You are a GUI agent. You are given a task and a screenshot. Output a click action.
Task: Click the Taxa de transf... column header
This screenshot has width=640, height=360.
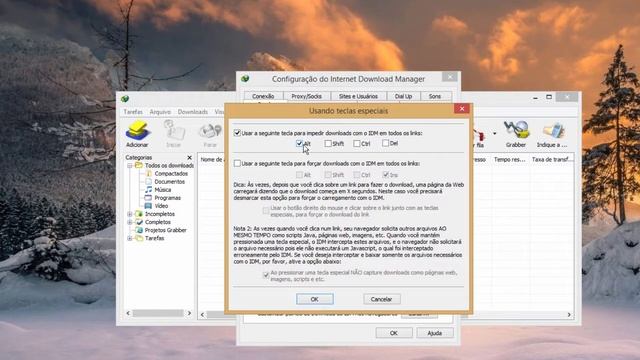tap(552, 160)
